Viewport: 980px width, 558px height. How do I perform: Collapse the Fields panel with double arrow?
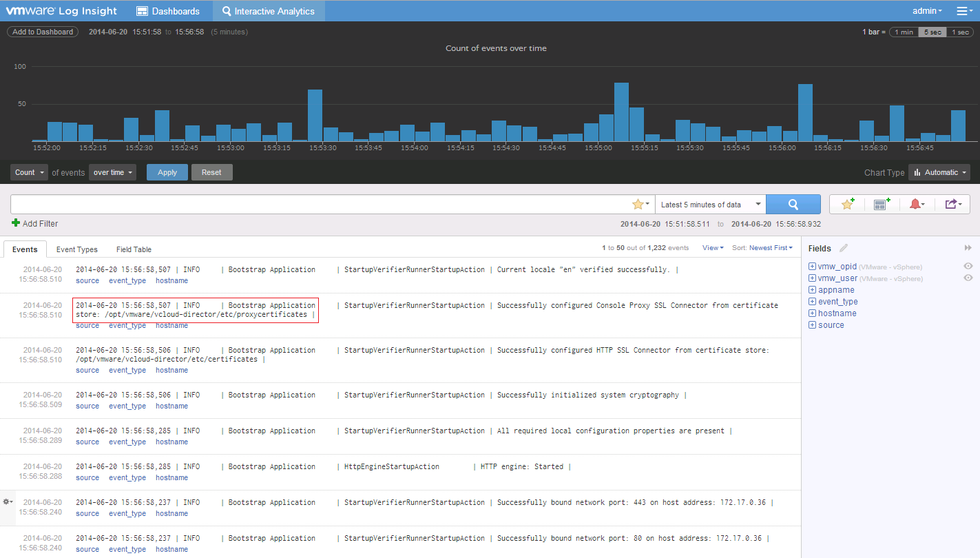[968, 248]
